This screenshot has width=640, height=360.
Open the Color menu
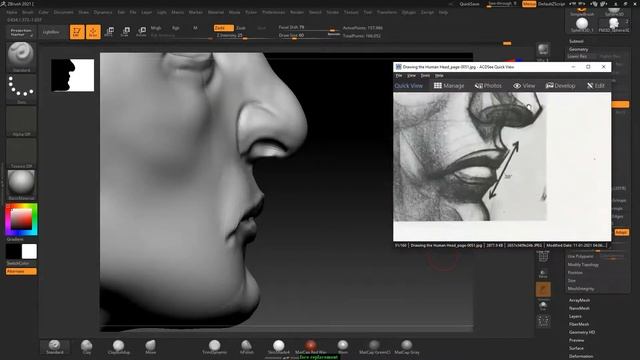[x=43, y=12]
